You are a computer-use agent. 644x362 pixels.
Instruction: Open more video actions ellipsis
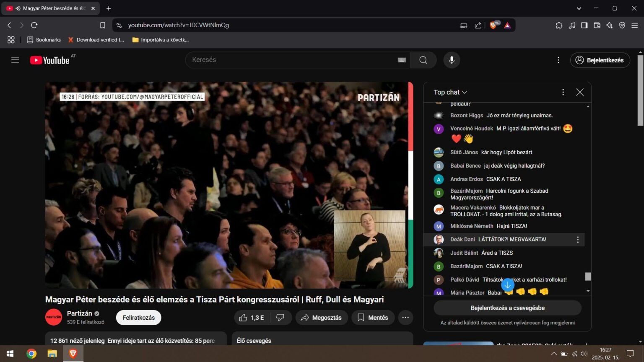[x=405, y=318]
